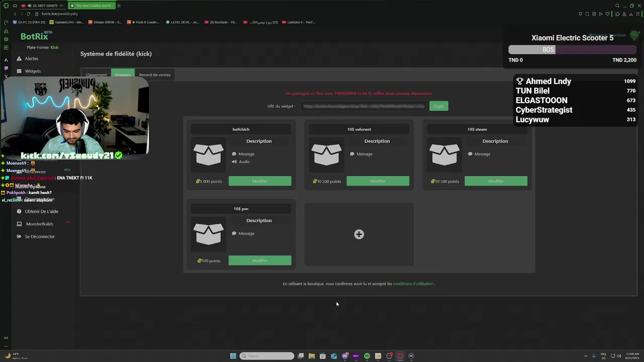Click the heart bookmark icon
Viewport: 644px width, 362px height.
point(607,14)
